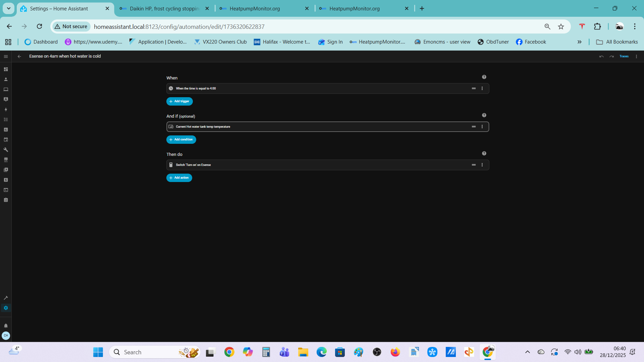Switch to the Daikin HP frost cycling tab
This screenshot has height=362, width=644.
click(164, 8)
